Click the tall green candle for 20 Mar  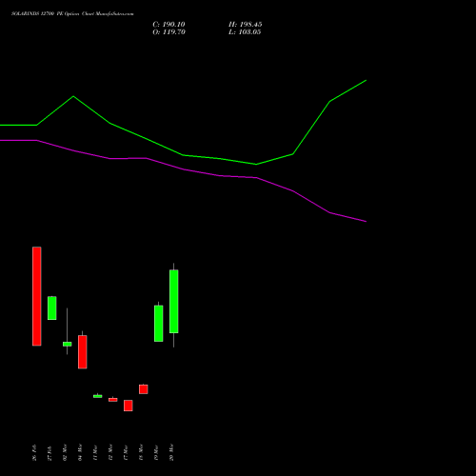click(174, 302)
